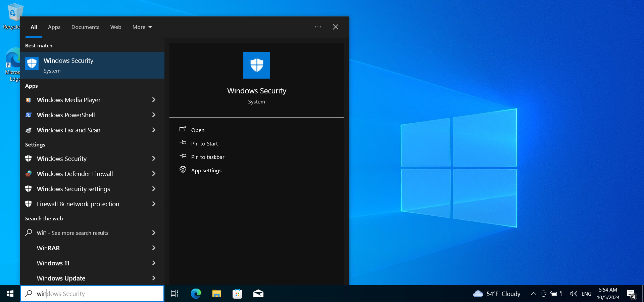Click Open in the preview pane

198,130
